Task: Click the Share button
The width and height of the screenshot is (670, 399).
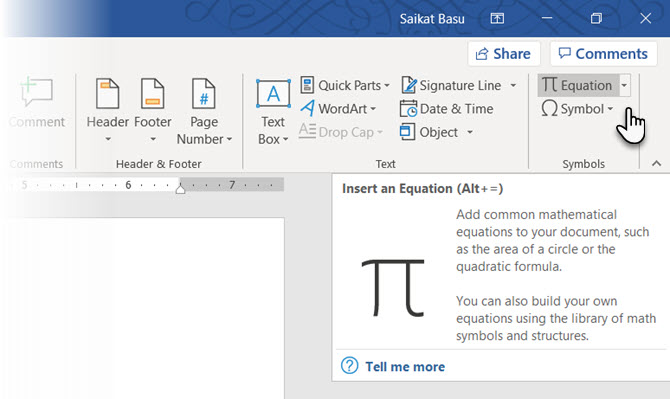Action: point(504,54)
